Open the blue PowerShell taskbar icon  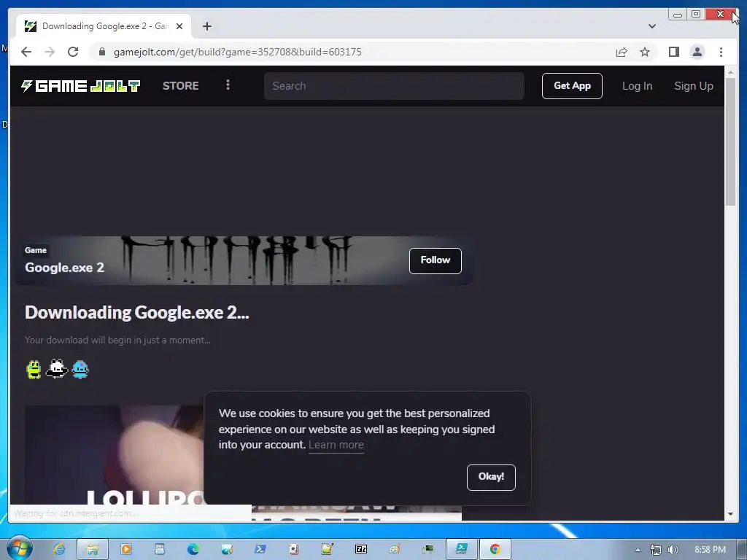click(260, 549)
